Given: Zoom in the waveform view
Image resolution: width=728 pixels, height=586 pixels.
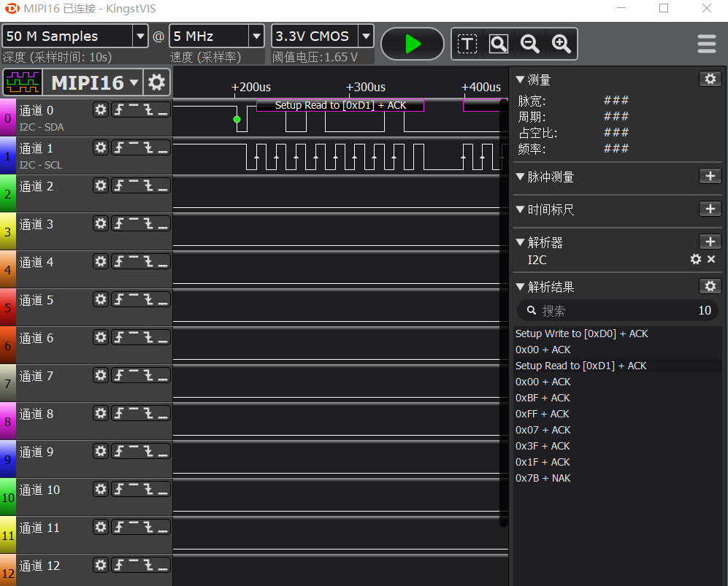Looking at the screenshot, I should coord(562,44).
